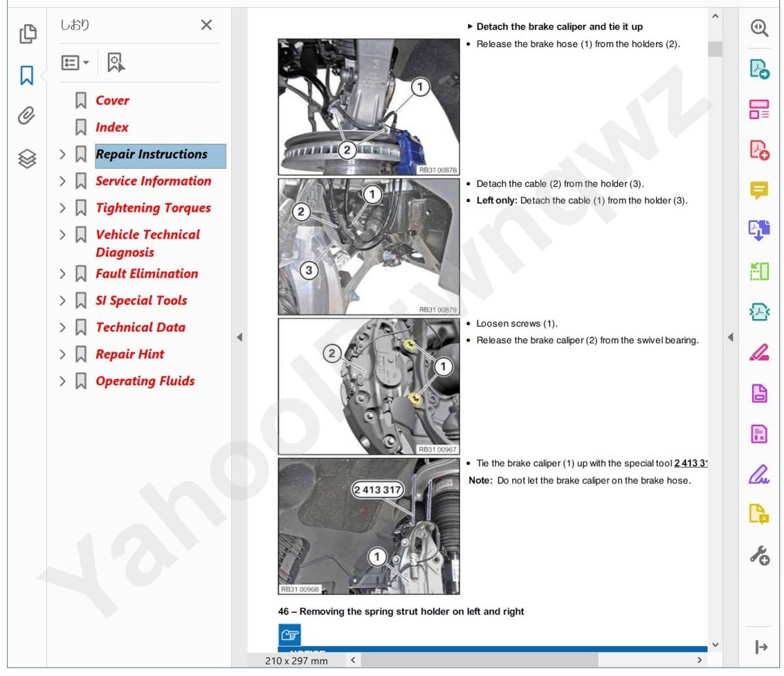Click the horizontal scrollbar thumb
The image size is (784, 676).
[480, 660]
